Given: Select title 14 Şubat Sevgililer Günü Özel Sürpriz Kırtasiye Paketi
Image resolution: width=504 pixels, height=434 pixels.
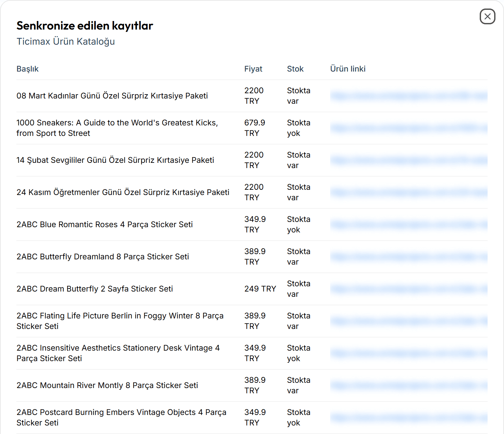Looking at the screenshot, I should coord(115,160).
